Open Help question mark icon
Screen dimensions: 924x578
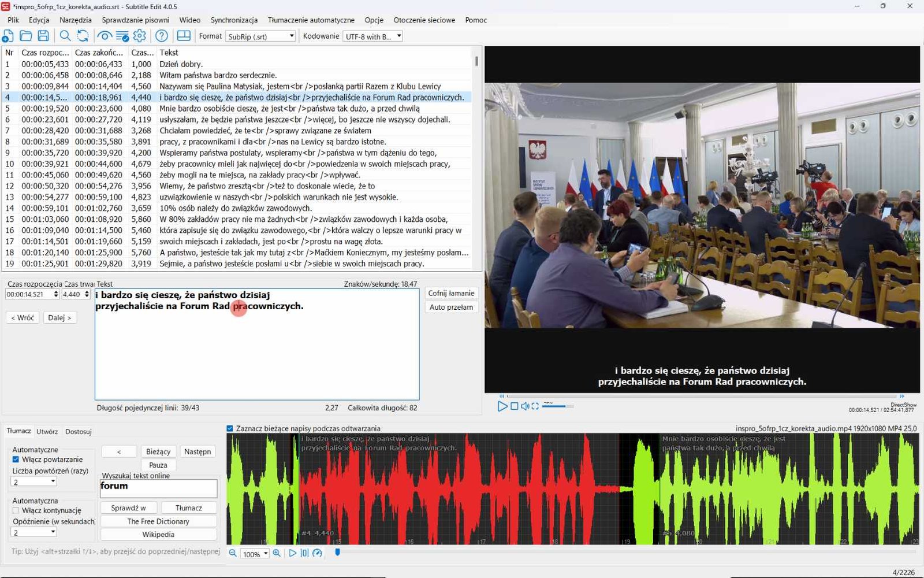162,36
